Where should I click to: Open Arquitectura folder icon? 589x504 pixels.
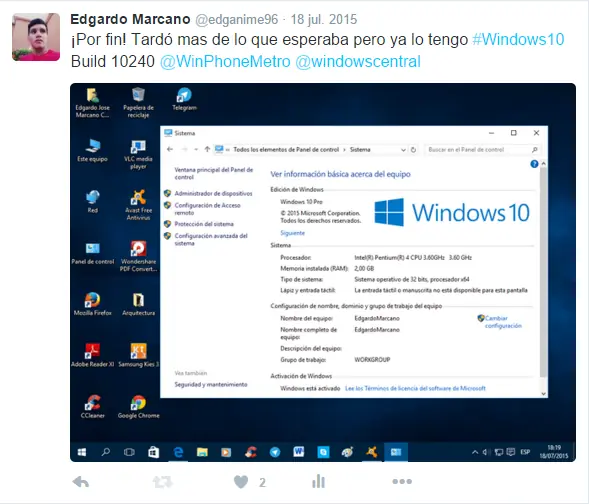[138, 304]
